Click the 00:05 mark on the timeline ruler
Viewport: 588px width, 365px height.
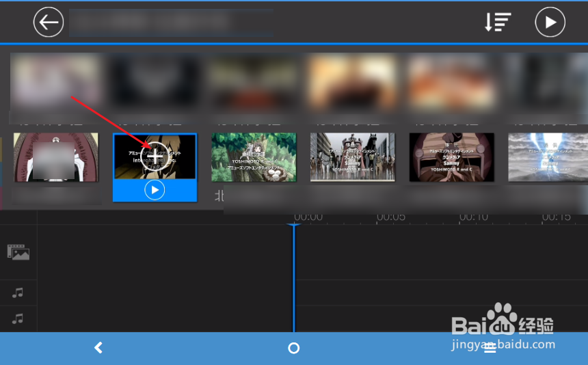(391, 217)
